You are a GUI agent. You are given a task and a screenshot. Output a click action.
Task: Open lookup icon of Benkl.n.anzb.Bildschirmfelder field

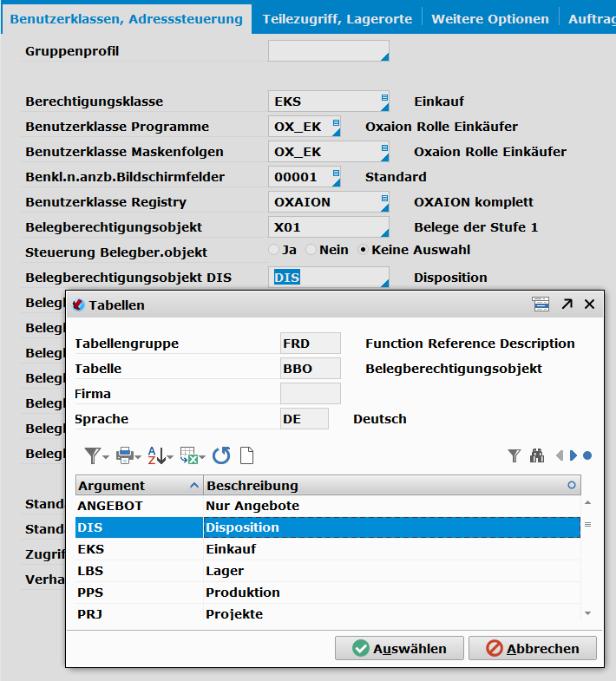[336, 173]
